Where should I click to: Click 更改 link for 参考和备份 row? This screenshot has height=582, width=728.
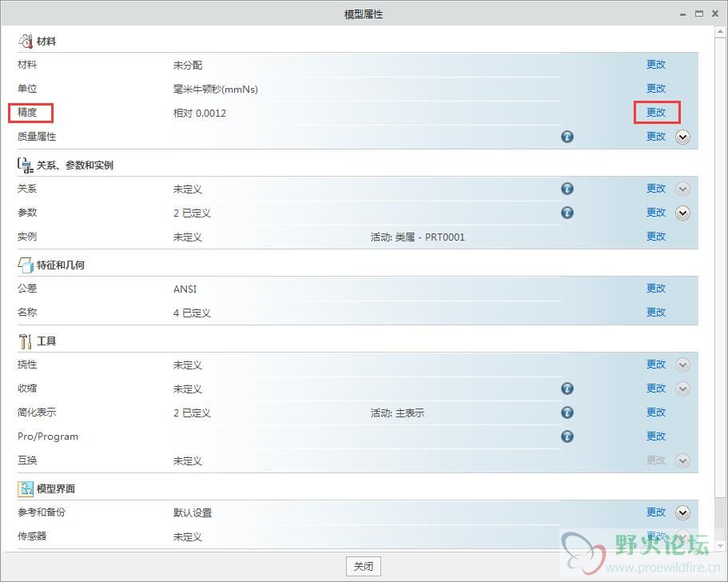tap(656, 512)
